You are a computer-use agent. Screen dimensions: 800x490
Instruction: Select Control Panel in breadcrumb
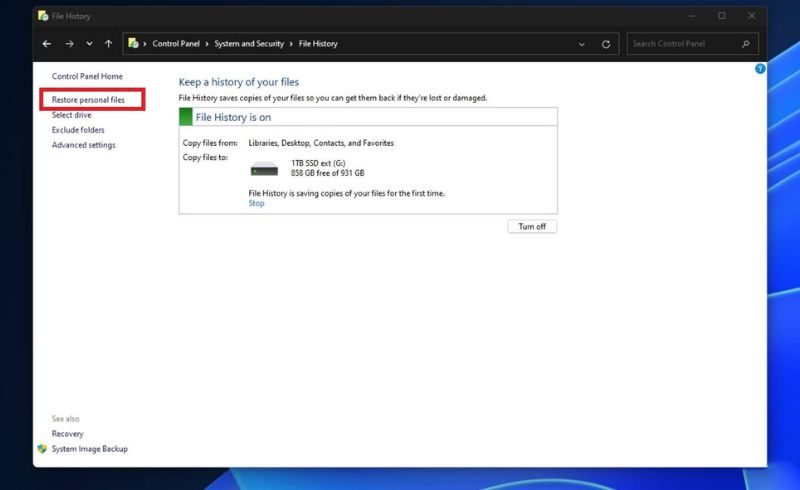(x=176, y=44)
